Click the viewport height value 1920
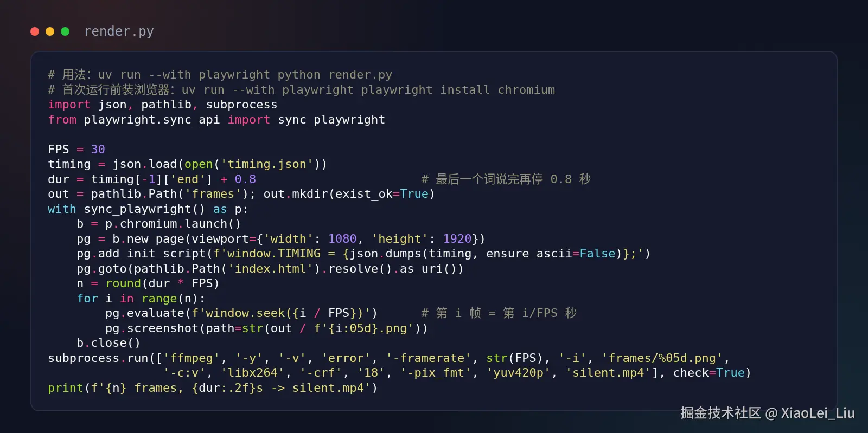 [x=457, y=239]
